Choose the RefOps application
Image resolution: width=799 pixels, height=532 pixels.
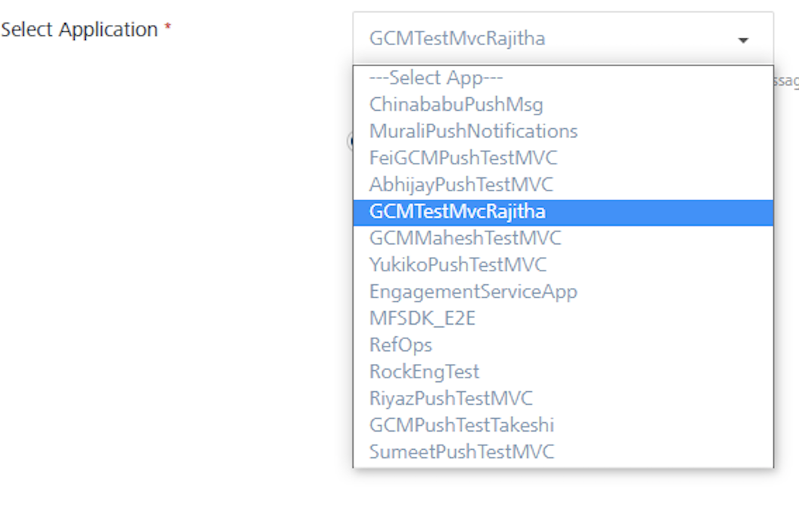tap(400, 345)
